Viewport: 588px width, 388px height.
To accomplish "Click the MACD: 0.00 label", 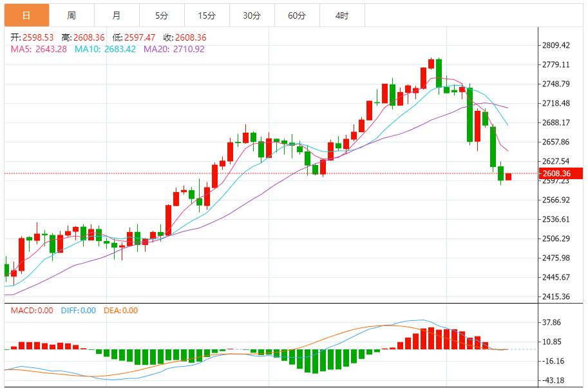I will (x=32, y=311).
